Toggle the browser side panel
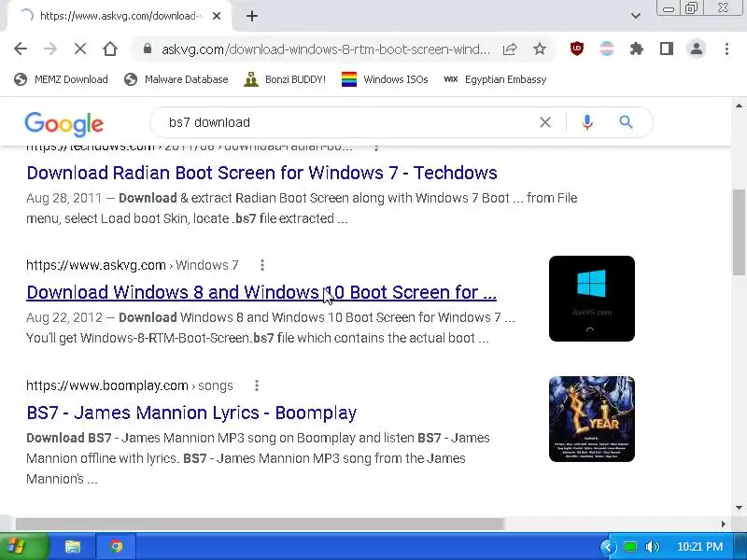The width and height of the screenshot is (747, 560). coord(667,49)
